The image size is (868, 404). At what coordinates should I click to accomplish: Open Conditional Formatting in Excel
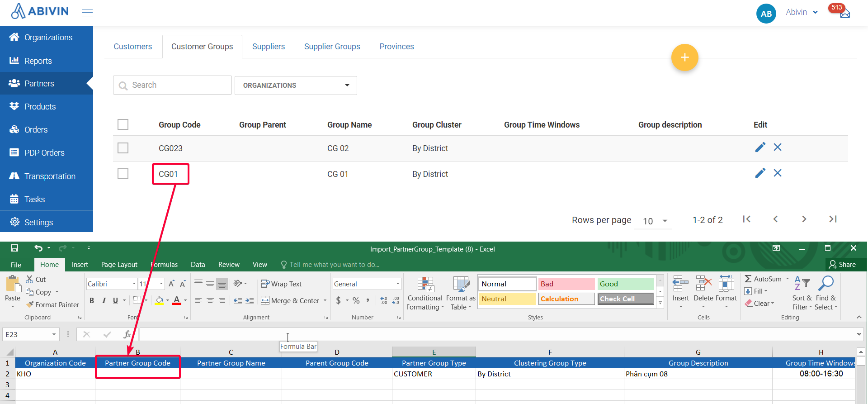click(425, 294)
